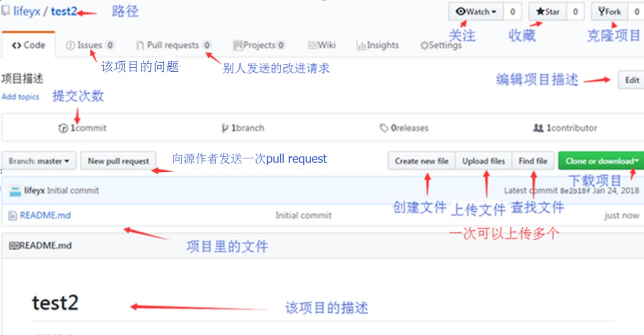This screenshot has height=335, width=644.
Task: Click the star icon on Star button
Action: point(541,11)
